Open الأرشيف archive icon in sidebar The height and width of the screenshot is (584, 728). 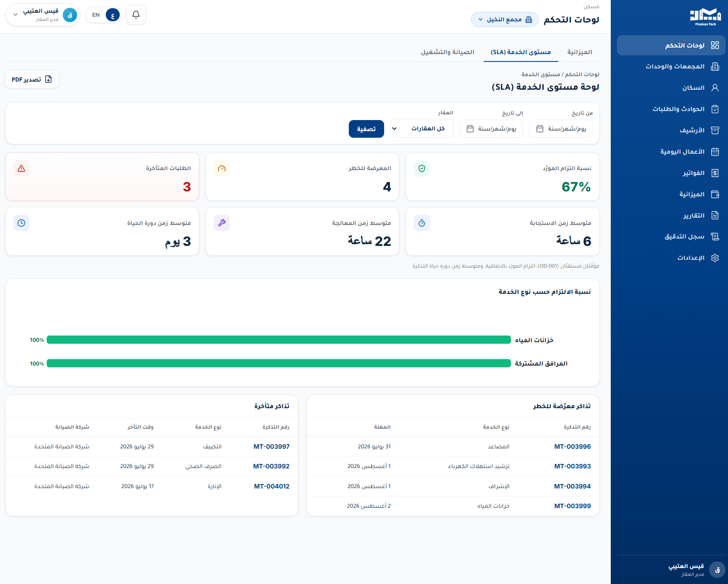click(715, 130)
